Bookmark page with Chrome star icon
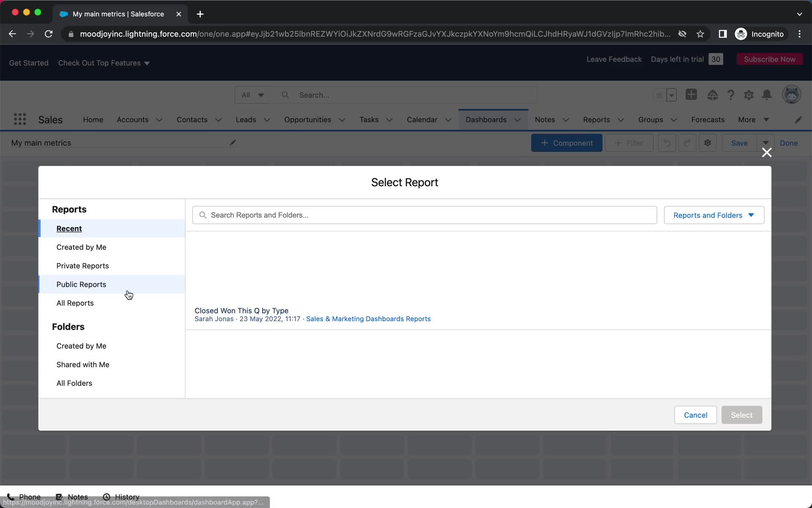Viewport: 812px width, 508px height. (700, 34)
